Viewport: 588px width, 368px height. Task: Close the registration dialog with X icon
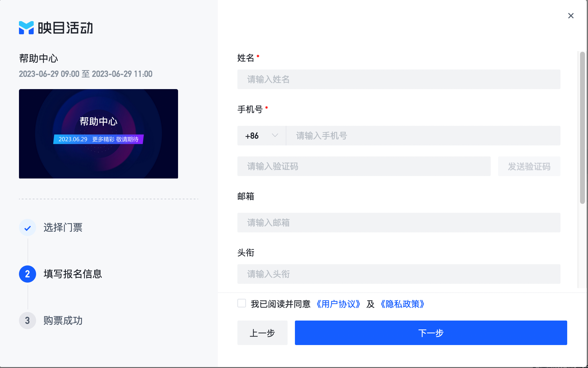click(571, 16)
